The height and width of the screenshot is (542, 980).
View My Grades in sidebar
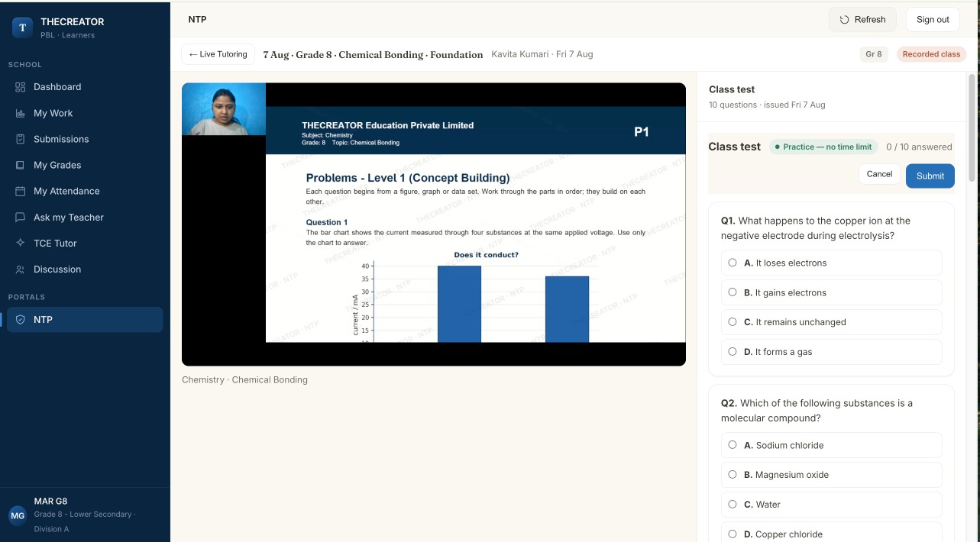[85, 165]
